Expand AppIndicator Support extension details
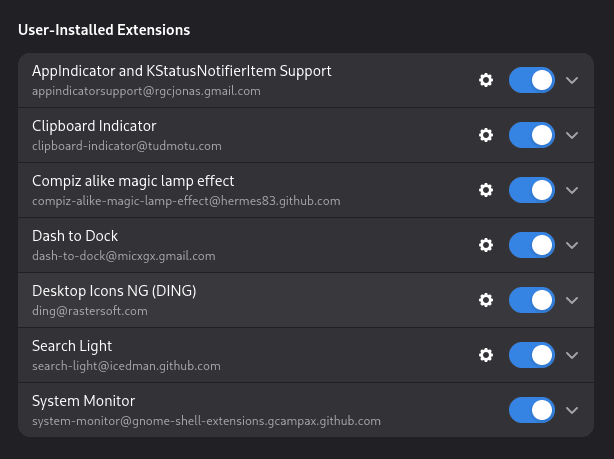614x459 pixels. click(572, 80)
